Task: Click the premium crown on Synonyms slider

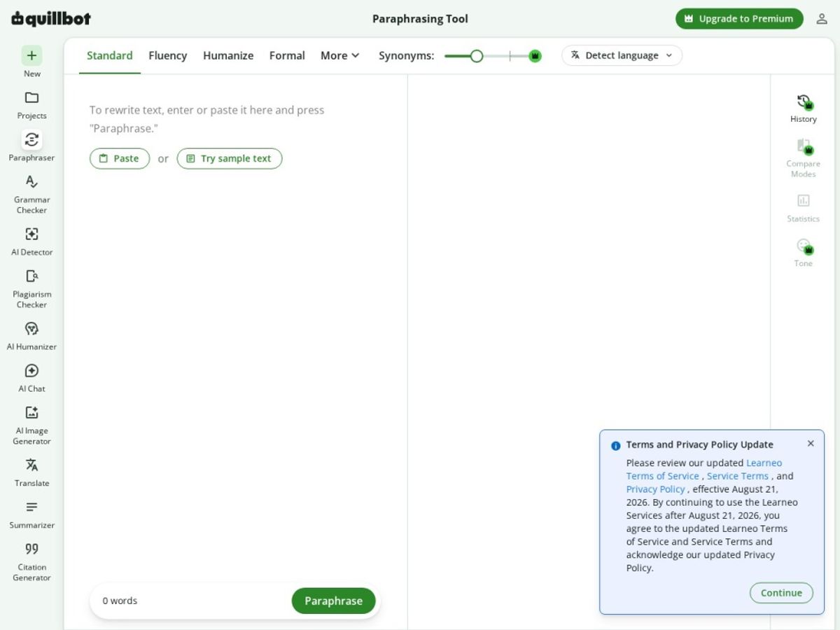Action: coord(535,56)
